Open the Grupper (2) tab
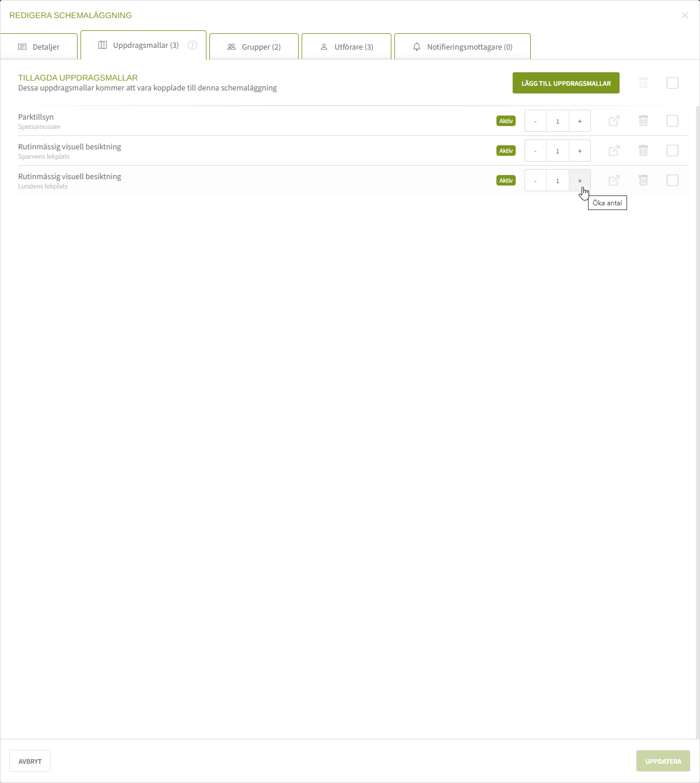 254,47
